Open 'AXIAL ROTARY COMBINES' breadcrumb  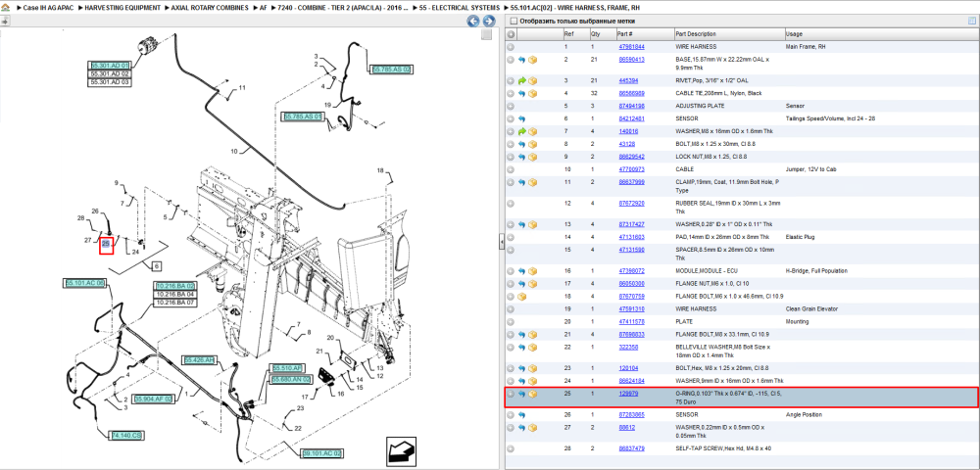tap(210, 8)
